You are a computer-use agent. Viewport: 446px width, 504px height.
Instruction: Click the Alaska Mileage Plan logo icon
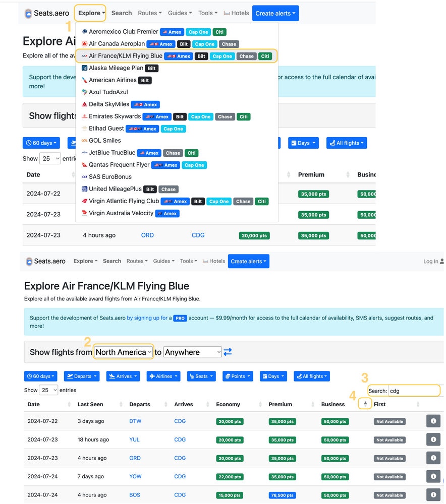click(x=84, y=68)
